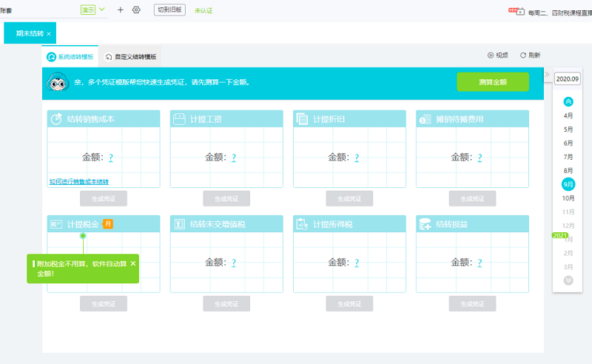592x364 pixels.
Task: Select 5月 in month list
Action: [568, 129]
